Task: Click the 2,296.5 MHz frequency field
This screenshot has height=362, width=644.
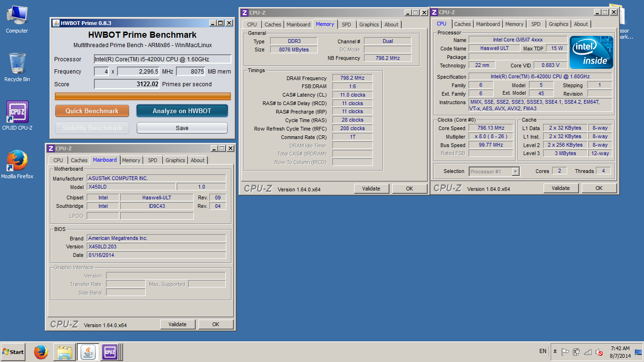Action: (x=138, y=71)
